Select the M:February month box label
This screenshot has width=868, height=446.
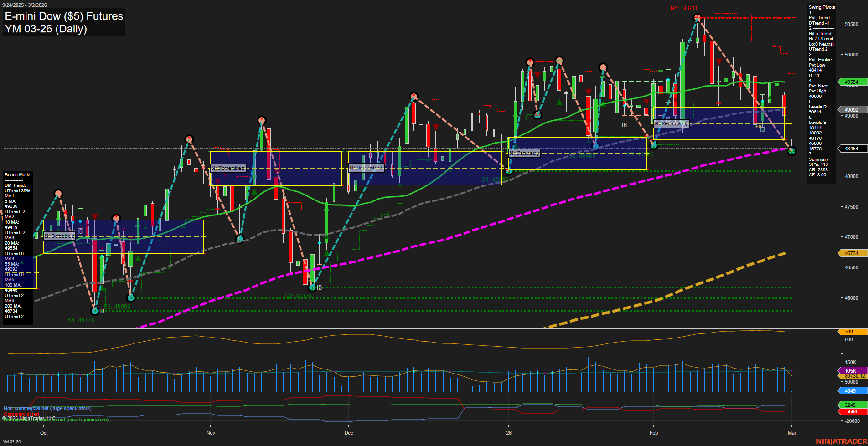click(x=672, y=123)
